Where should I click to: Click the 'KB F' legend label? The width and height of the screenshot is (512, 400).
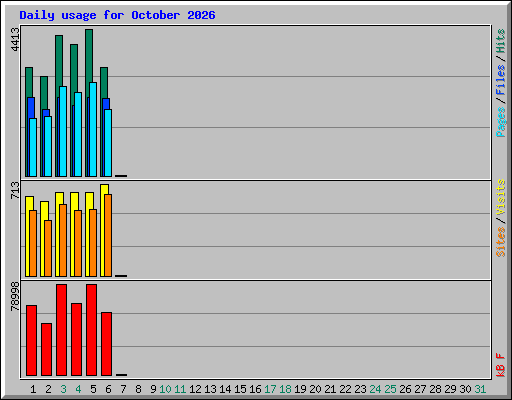(x=501, y=365)
